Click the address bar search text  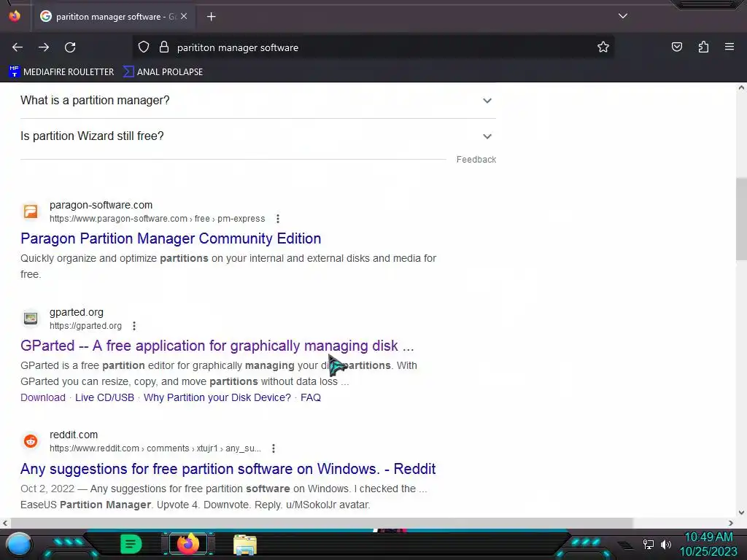238,47
